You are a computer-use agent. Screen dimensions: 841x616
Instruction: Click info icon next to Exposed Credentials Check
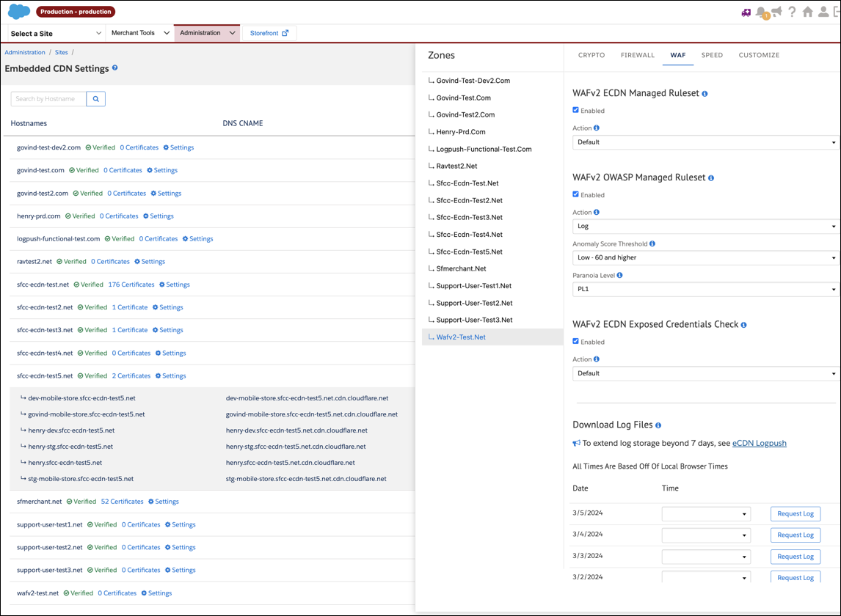pos(744,325)
